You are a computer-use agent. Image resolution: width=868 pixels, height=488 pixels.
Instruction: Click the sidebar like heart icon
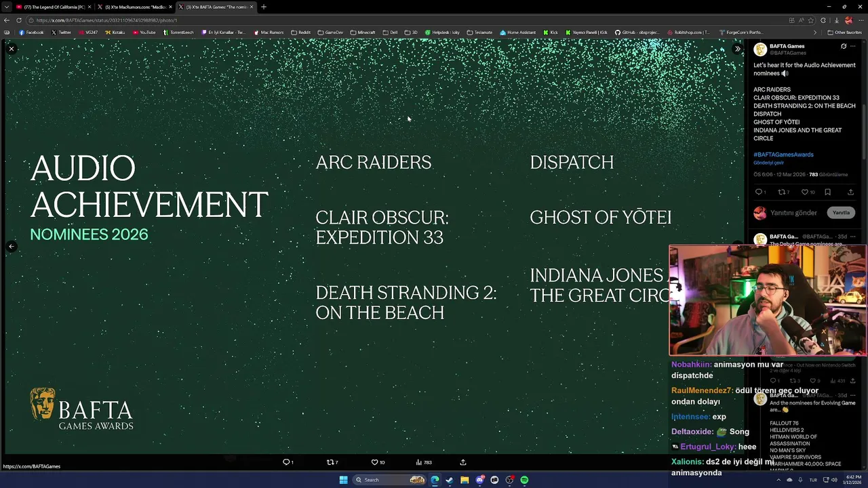805,192
